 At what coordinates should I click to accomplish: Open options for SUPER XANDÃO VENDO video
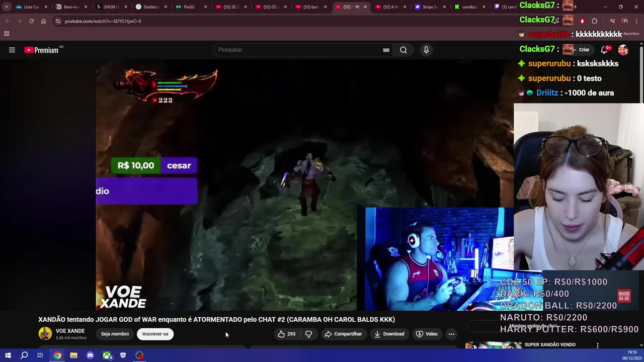597,345
